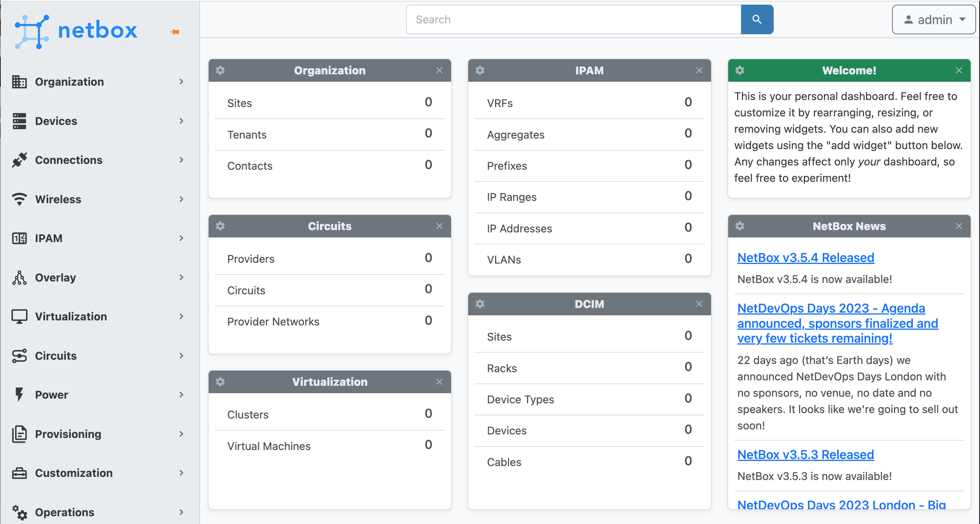Select the Devices icon in the sidebar
This screenshot has width=980, height=524.
(19, 121)
